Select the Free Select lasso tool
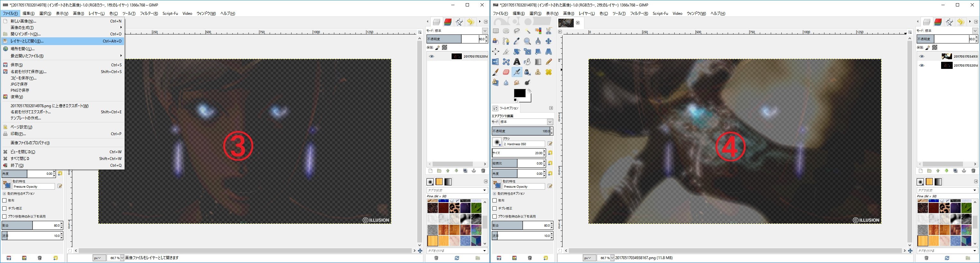 click(517, 31)
